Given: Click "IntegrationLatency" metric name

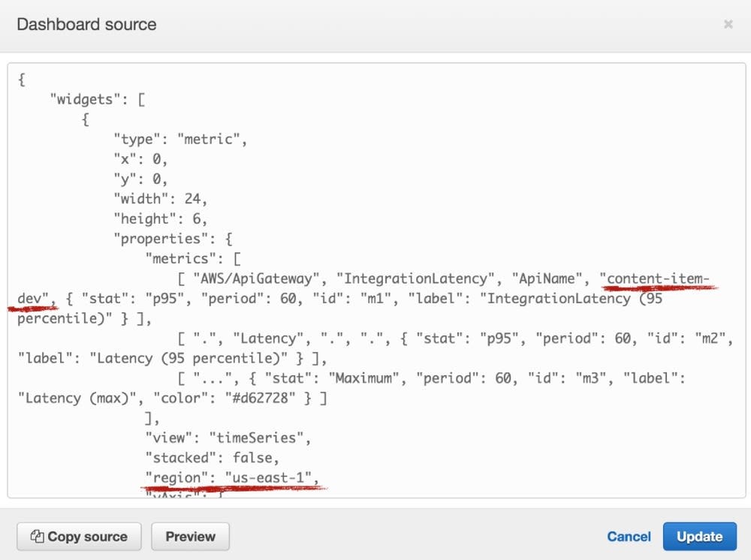Looking at the screenshot, I should pos(416,278).
